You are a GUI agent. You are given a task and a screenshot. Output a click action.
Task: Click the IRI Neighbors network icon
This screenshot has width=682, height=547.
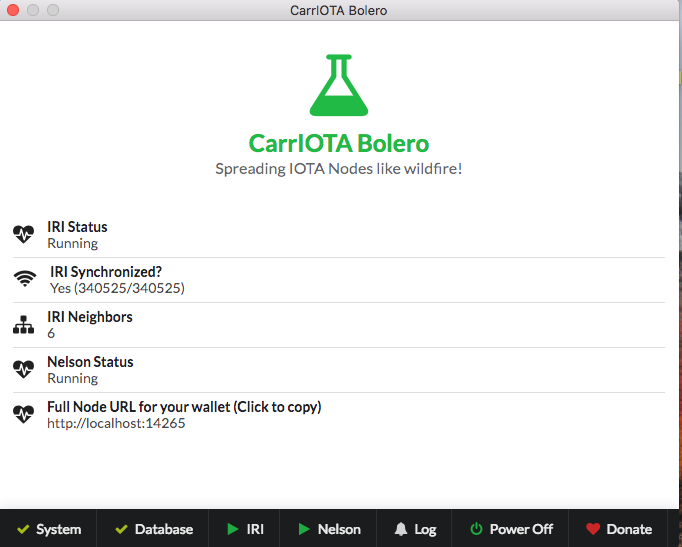pyautogui.click(x=23, y=324)
